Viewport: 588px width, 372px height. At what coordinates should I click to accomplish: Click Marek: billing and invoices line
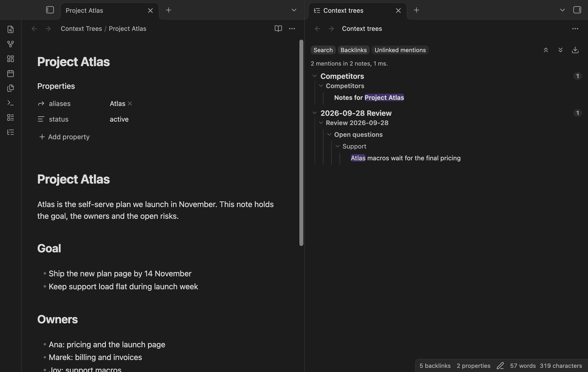(96, 357)
